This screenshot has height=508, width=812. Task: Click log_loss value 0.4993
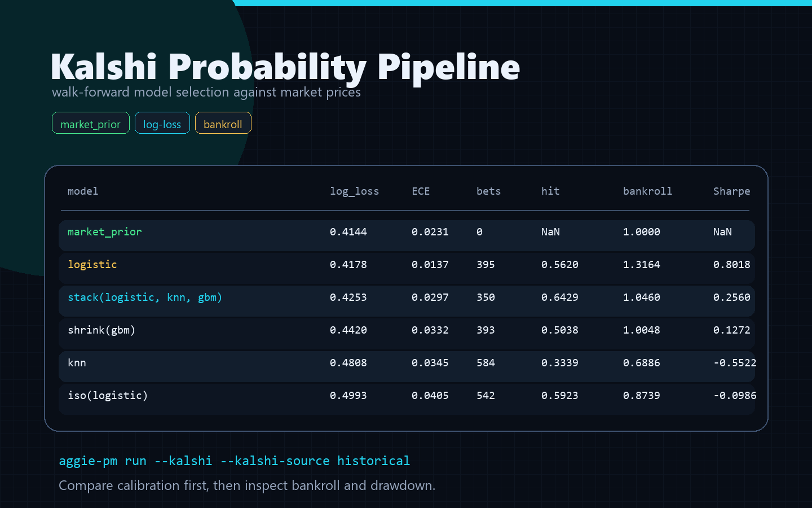pos(348,396)
